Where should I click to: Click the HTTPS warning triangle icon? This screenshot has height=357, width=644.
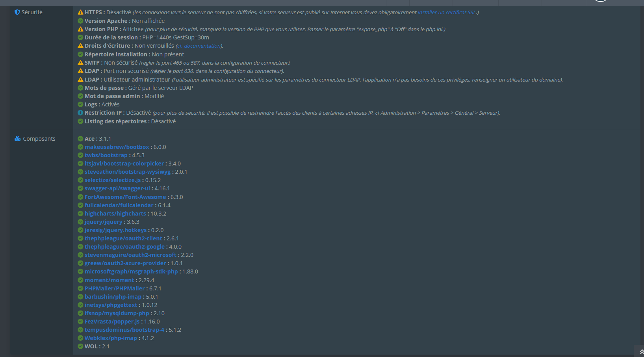click(80, 12)
